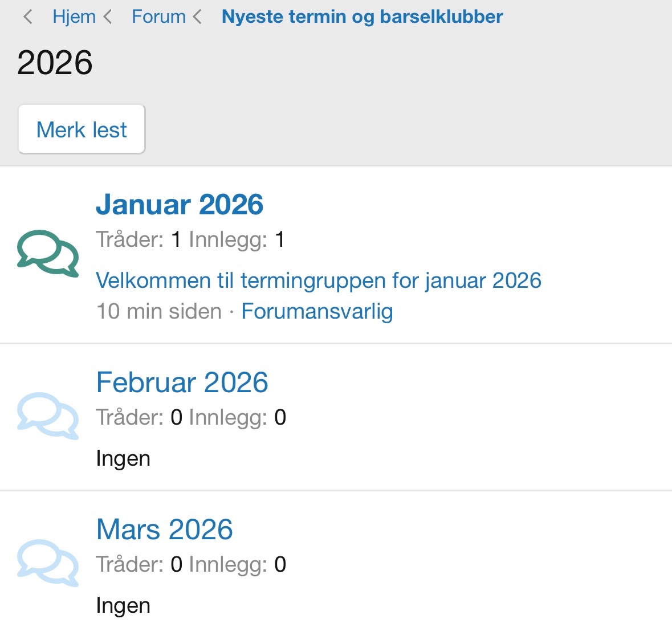The image size is (672, 635).
Task: Click the back chevron before Hjem
Action: 27,17
